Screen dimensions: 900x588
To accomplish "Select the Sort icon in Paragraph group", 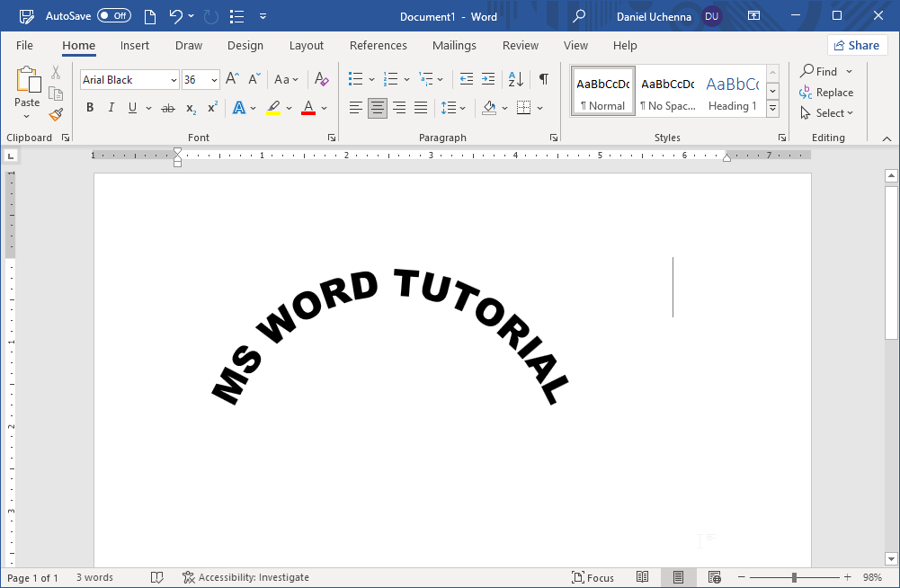I will click(x=513, y=79).
